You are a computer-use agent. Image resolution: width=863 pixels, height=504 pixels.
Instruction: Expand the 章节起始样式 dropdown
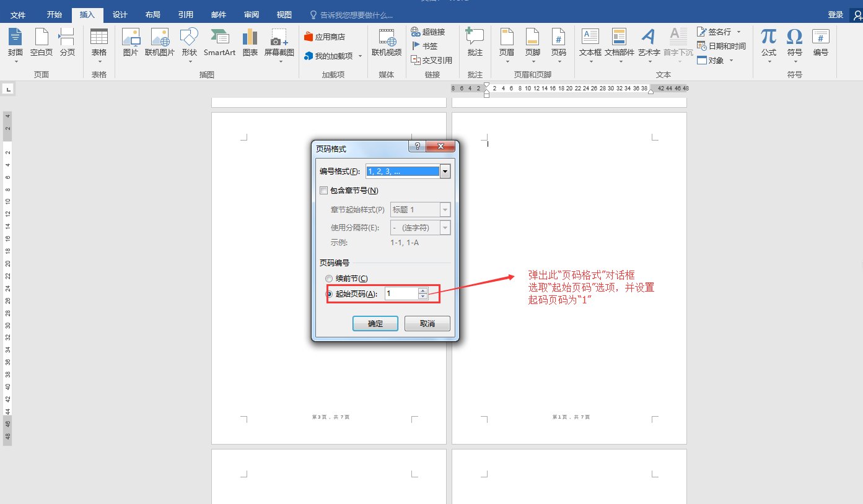(444, 209)
